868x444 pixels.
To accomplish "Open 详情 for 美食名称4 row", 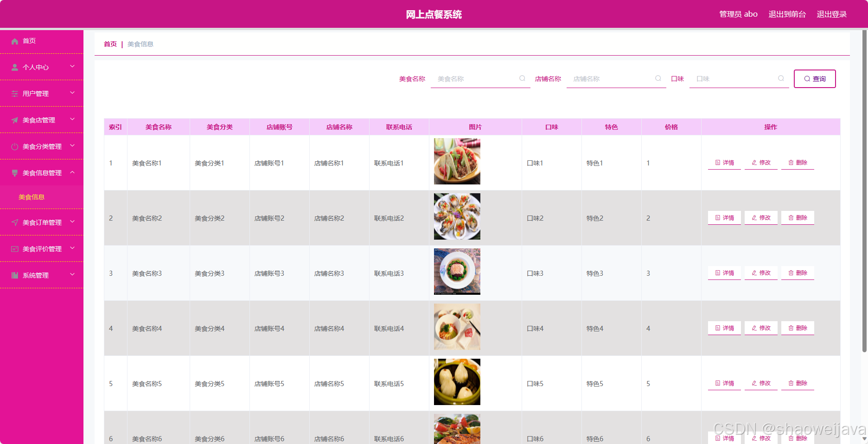I will tap(724, 328).
